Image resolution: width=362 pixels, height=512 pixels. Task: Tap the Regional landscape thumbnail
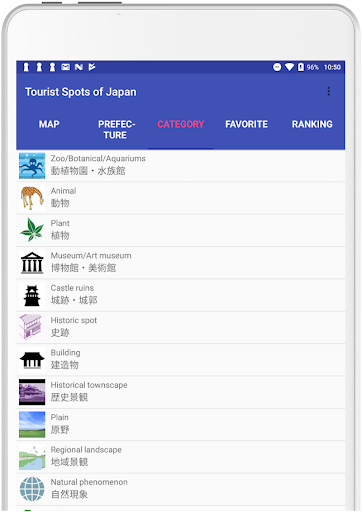pyautogui.click(x=32, y=457)
